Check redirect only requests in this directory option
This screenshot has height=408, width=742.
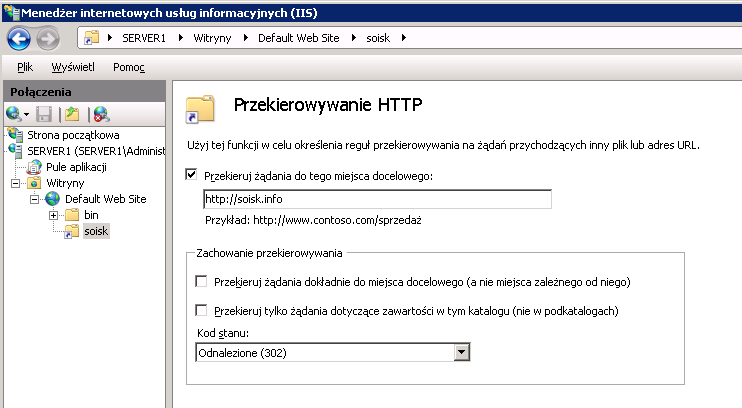(x=201, y=310)
